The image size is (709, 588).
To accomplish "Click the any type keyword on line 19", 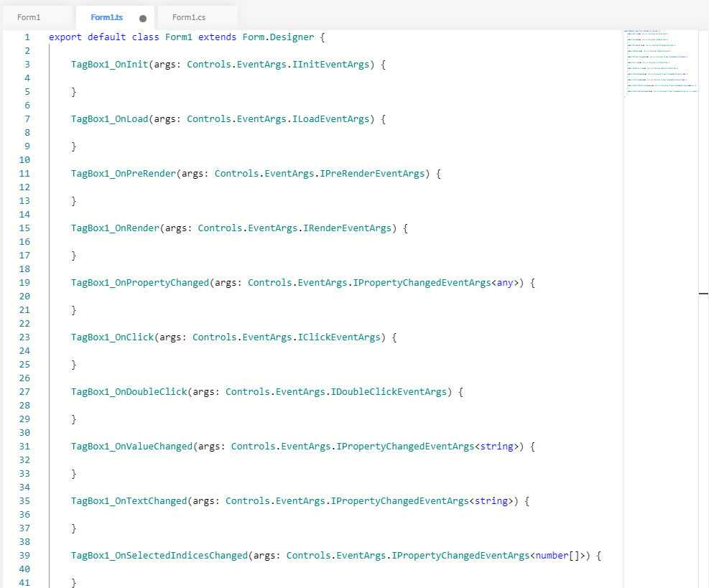I will click(x=505, y=282).
